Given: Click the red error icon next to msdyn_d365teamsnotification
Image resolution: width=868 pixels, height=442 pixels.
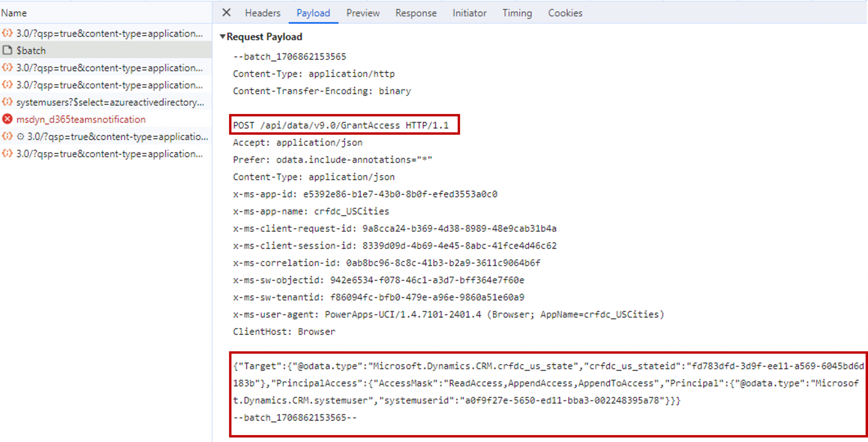Looking at the screenshot, I should click(7, 119).
